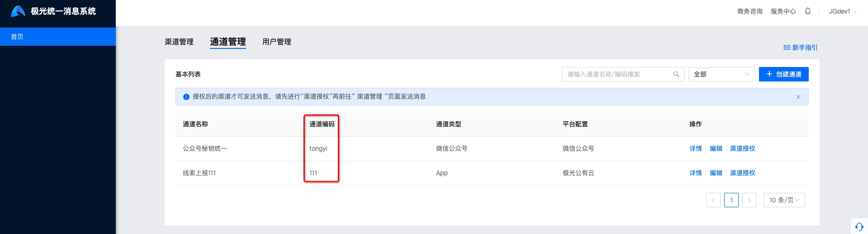Click the notification bell icon
The width and height of the screenshot is (868, 234).
(807, 11)
